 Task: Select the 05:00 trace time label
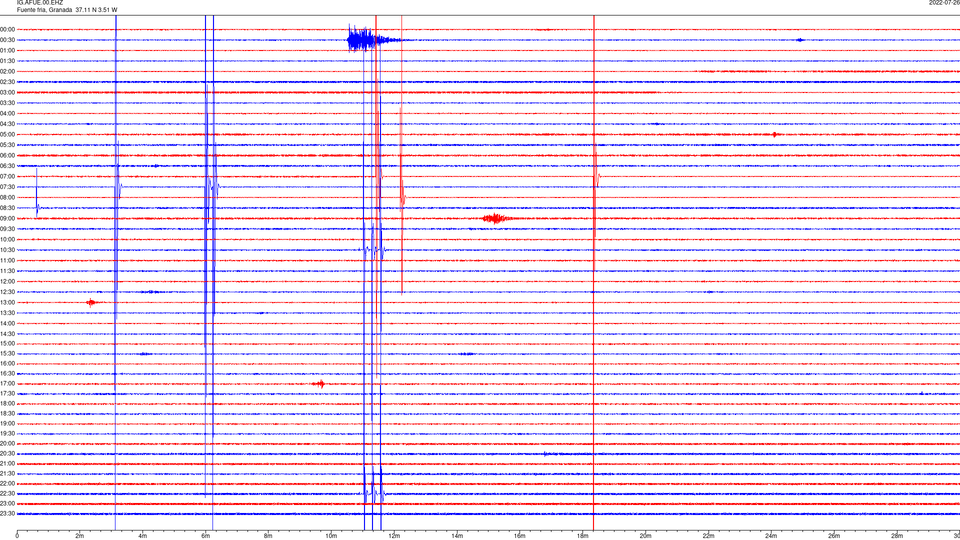click(7, 134)
